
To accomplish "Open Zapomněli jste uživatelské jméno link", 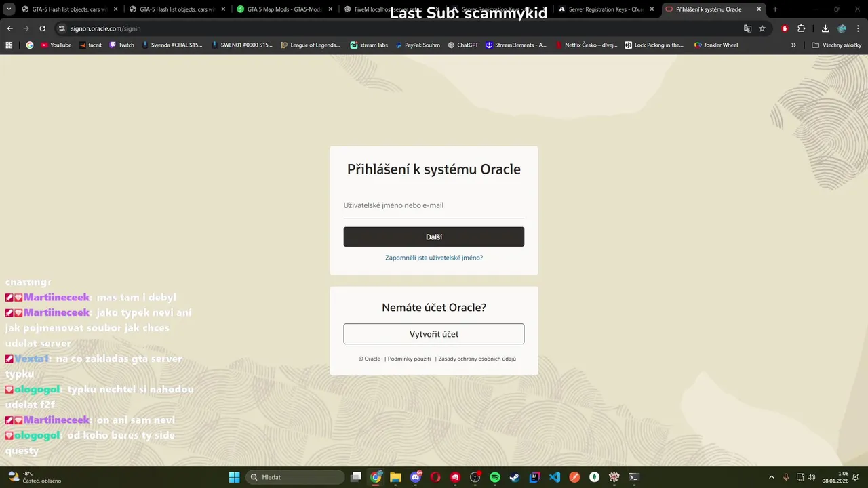I will coord(434,258).
